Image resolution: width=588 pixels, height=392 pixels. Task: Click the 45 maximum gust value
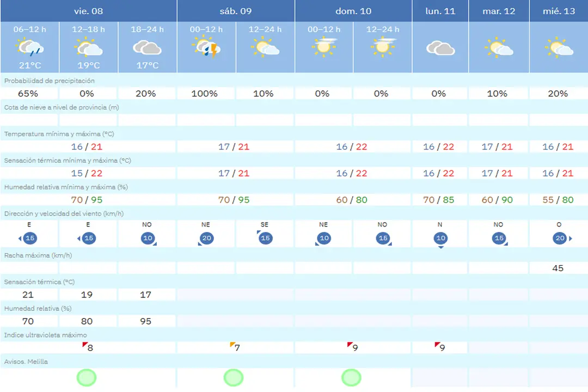(558, 268)
